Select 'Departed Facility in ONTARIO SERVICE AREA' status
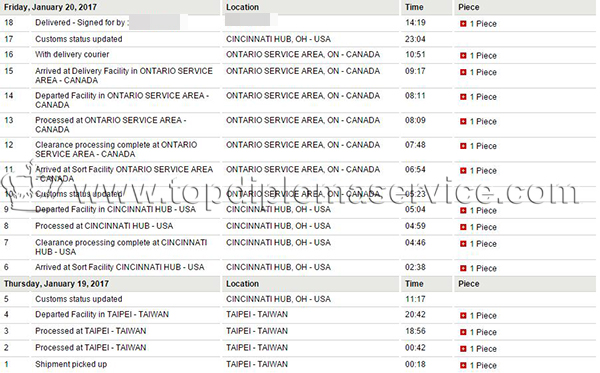The width and height of the screenshot is (600, 373). [122, 100]
